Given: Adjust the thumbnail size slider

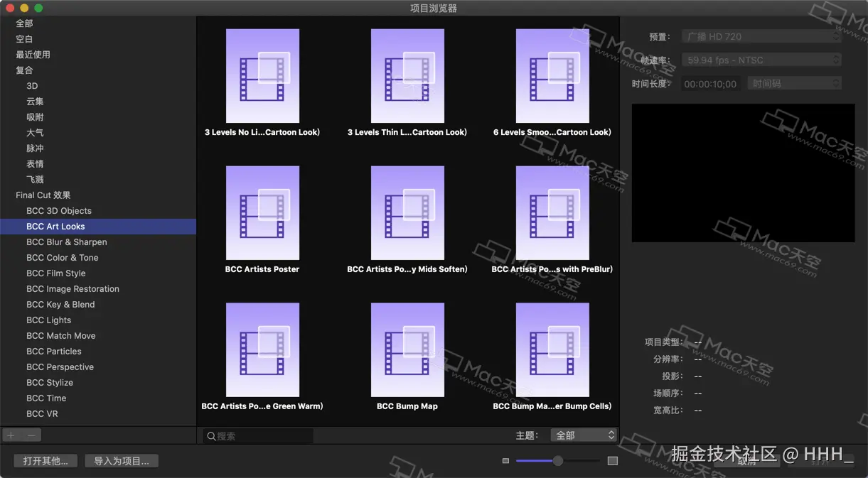Looking at the screenshot, I should click(558, 461).
